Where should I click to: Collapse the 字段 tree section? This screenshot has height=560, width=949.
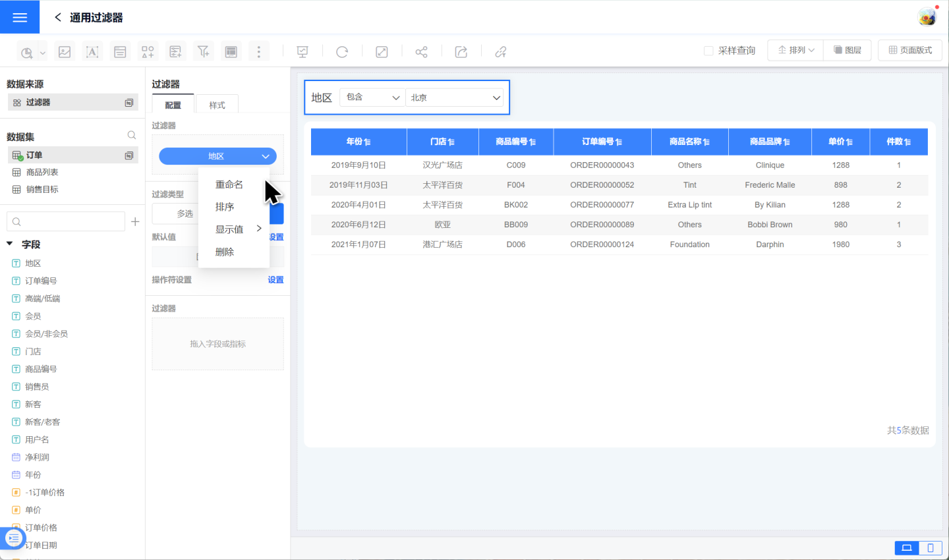[x=10, y=244]
